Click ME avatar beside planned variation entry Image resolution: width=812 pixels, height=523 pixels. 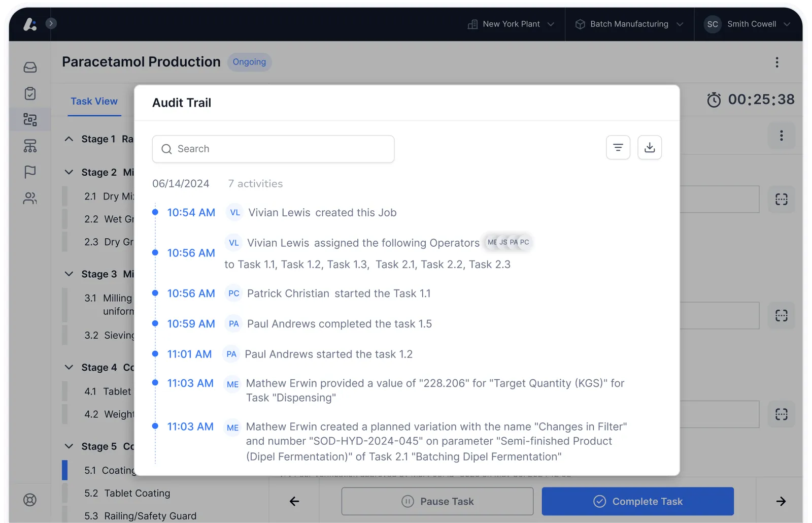click(232, 428)
